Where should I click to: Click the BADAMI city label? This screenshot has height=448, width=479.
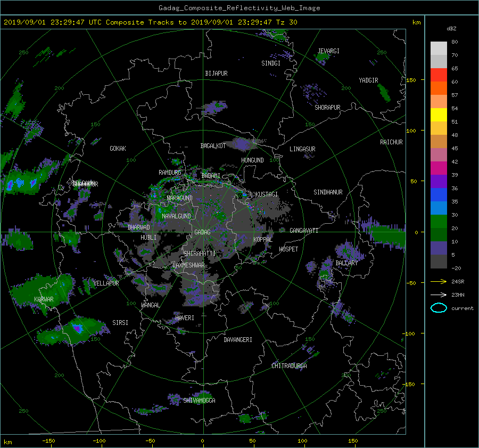pyautogui.click(x=211, y=176)
